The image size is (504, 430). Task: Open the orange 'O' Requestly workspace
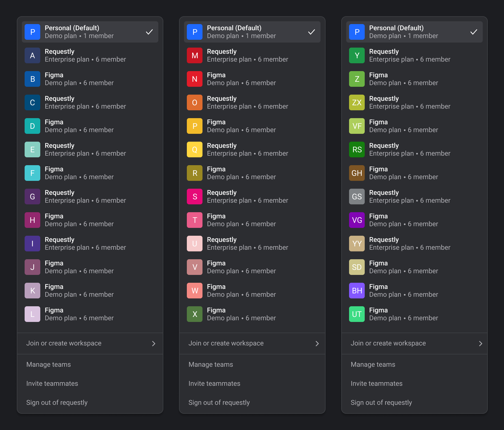point(195,102)
